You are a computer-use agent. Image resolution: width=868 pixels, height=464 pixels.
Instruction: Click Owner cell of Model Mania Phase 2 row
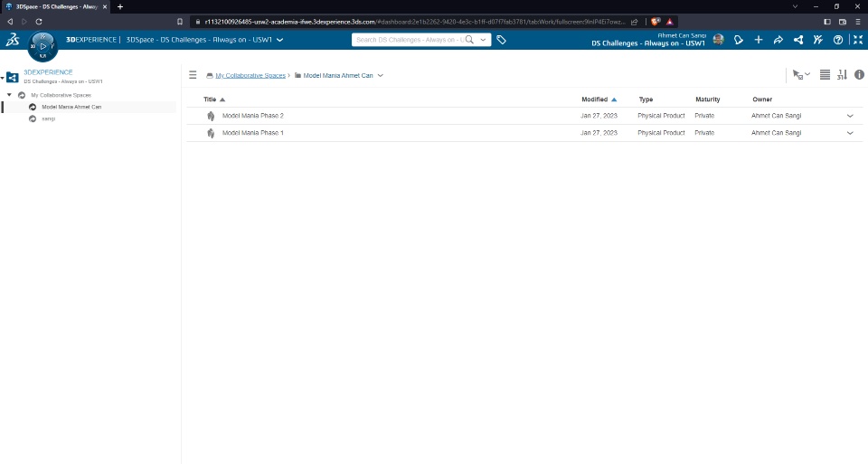776,116
